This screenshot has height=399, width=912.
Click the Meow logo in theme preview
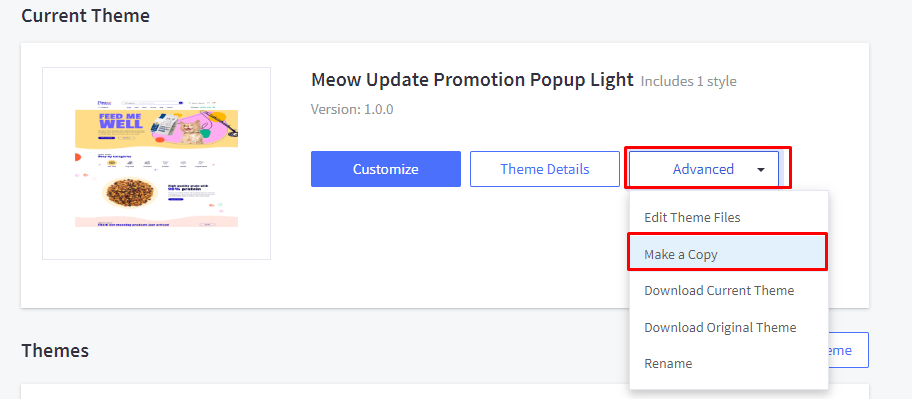point(104,104)
